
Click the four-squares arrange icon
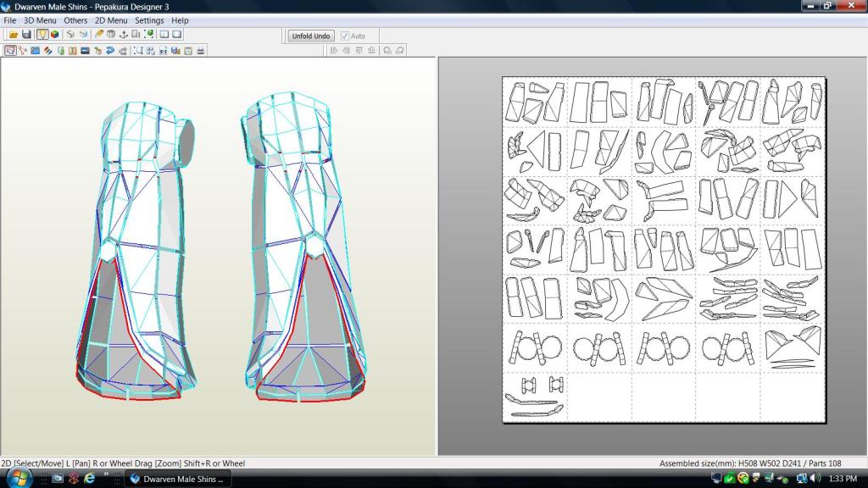pos(151,50)
